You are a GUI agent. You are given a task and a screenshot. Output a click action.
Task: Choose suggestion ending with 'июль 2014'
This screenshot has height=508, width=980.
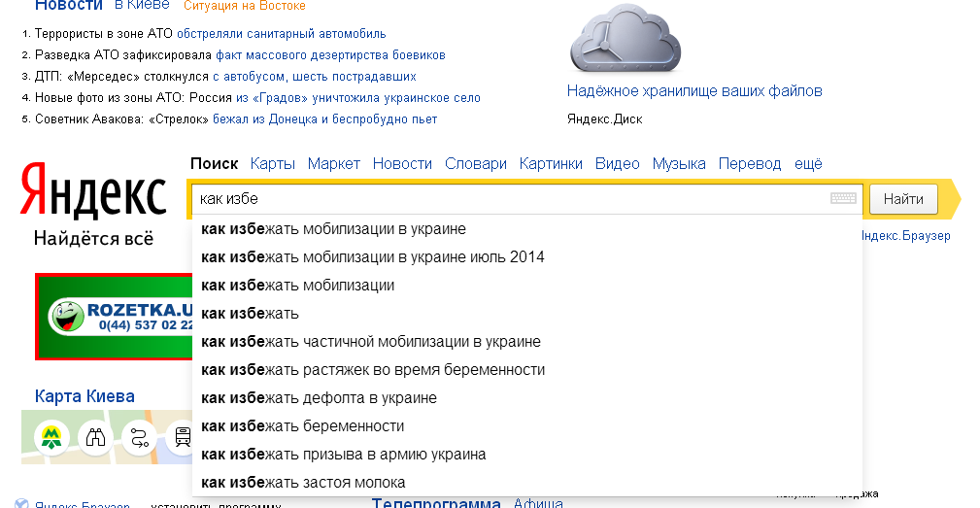(526, 256)
